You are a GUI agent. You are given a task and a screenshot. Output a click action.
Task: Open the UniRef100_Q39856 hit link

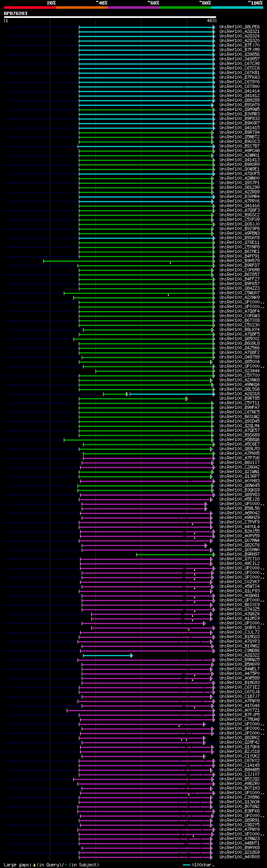pos(239,55)
